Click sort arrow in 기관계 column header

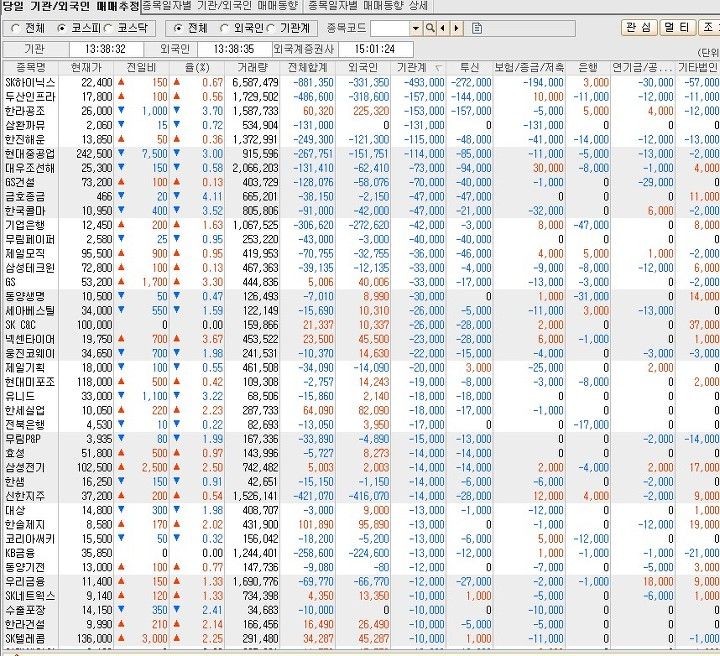pos(438,68)
